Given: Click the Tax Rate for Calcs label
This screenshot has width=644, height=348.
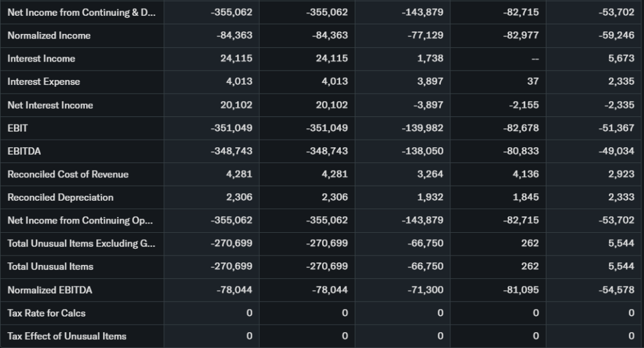Looking at the screenshot, I should coord(47,313).
